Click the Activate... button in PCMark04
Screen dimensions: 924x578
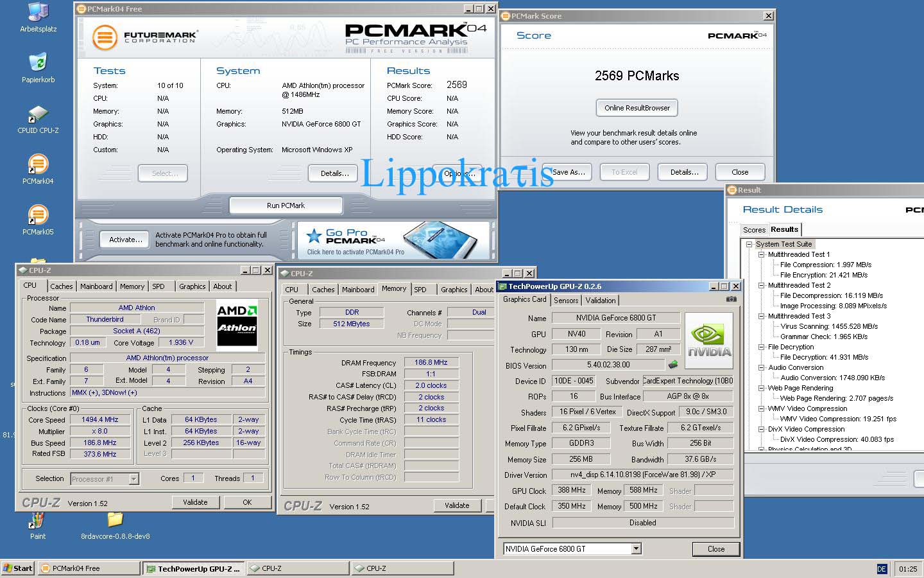pos(126,240)
